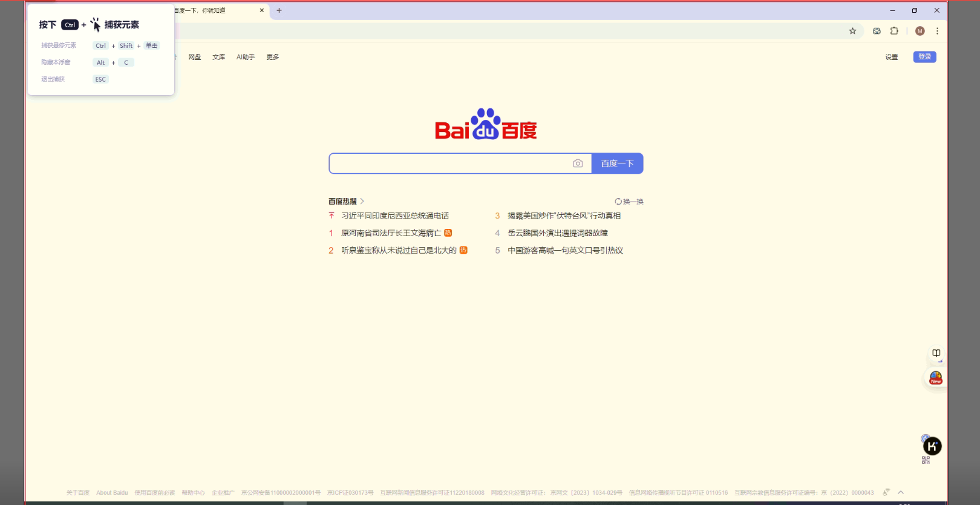Open the Chrome extensions puzzle icon
Screen dimensions: 980x505
[x=894, y=31]
